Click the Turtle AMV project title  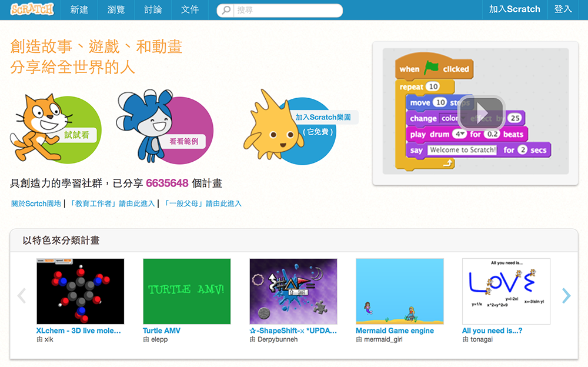click(162, 331)
